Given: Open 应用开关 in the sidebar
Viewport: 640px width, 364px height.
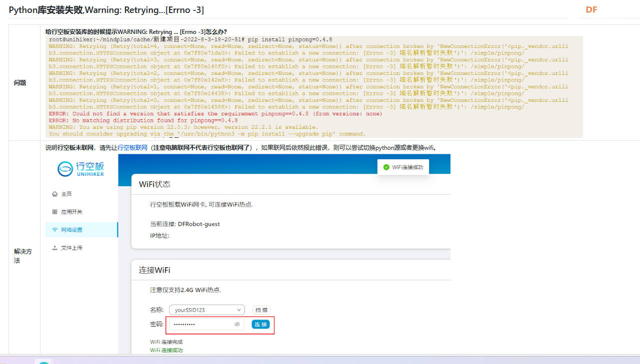Looking at the screenshot, I should click(x=67, y=212).
